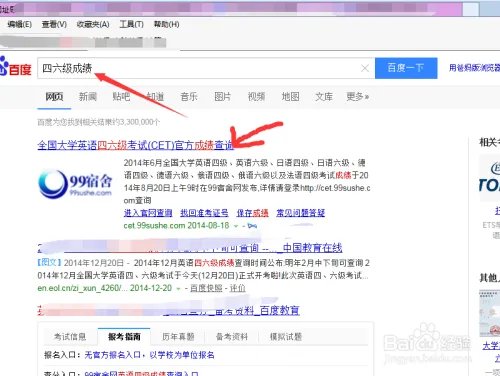500x376 pixels.
Task: Open the 帮助(H) menu
Action: click(x=166, y=24)
